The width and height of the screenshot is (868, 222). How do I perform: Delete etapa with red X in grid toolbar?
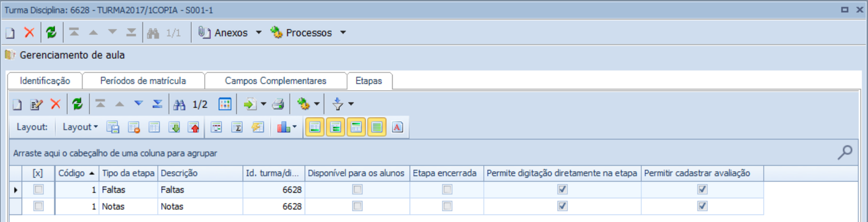click(55, 104)
